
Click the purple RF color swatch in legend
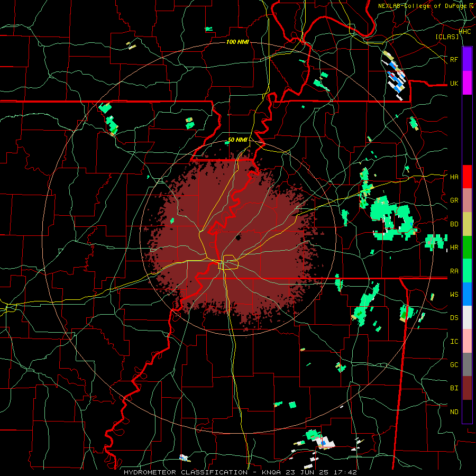[467, 59]
